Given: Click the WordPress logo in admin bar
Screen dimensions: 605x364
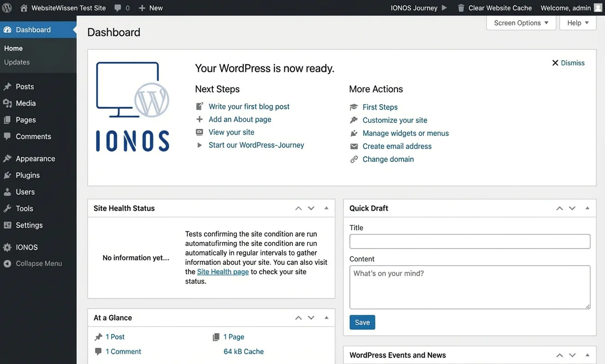Looking at the screenshot, I should (x=7, y=8).
